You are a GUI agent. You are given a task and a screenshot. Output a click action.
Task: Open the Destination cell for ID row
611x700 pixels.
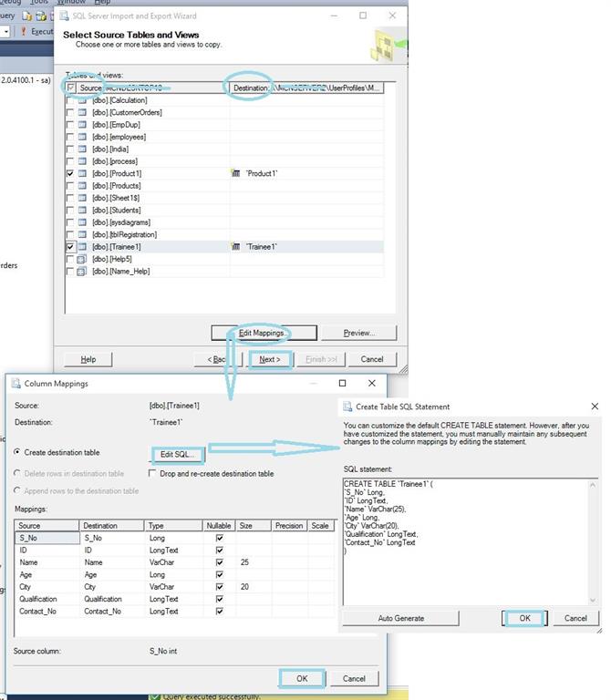point(112,550)
